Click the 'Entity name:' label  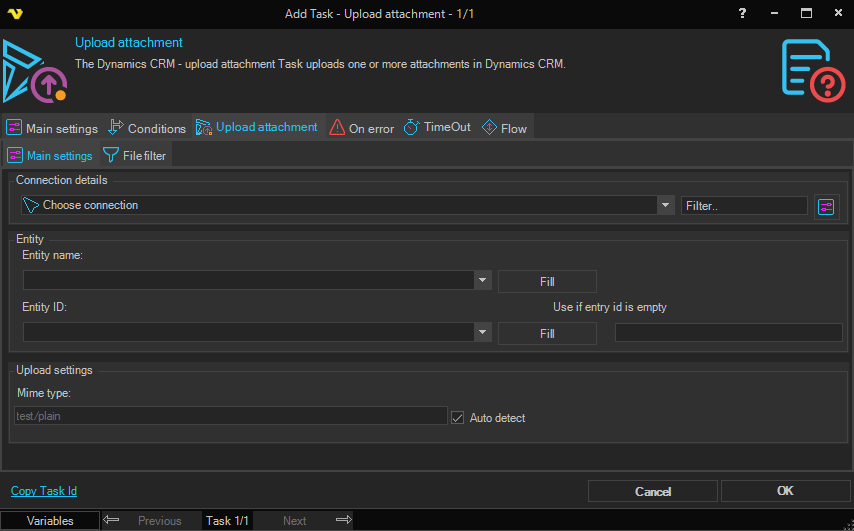[52, 255]
